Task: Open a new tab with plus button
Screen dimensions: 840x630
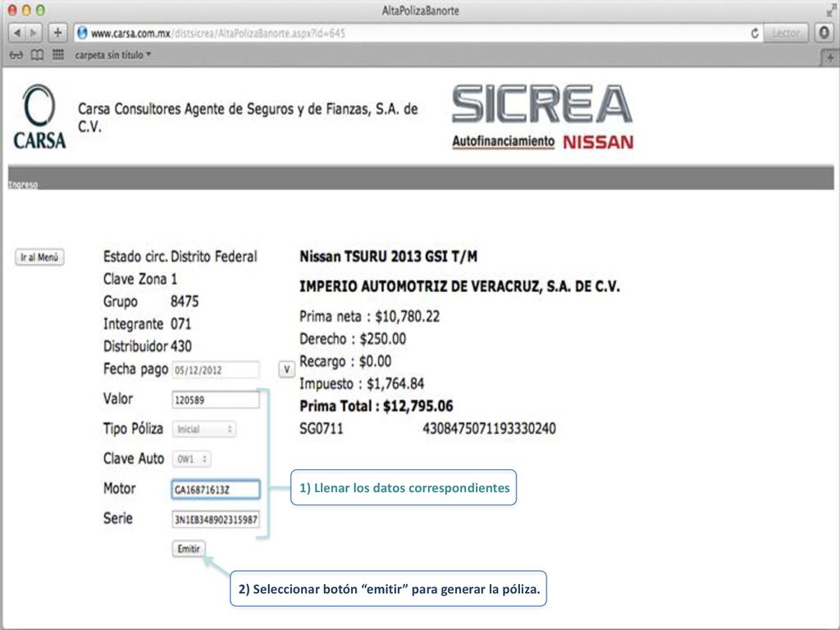Action: (830, 57)
